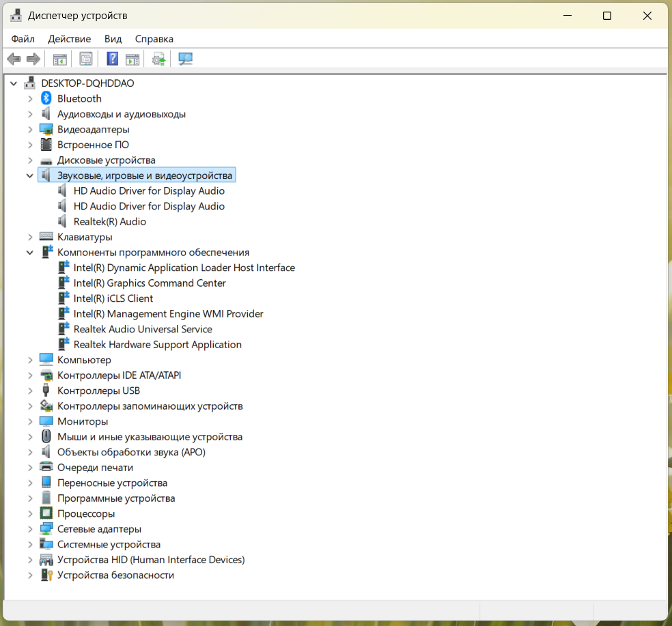The width and height of the screenshot is (672, 626).
Task: Click the Realtek(R) Audio speaker icon
Action: [x=63, y=221]
